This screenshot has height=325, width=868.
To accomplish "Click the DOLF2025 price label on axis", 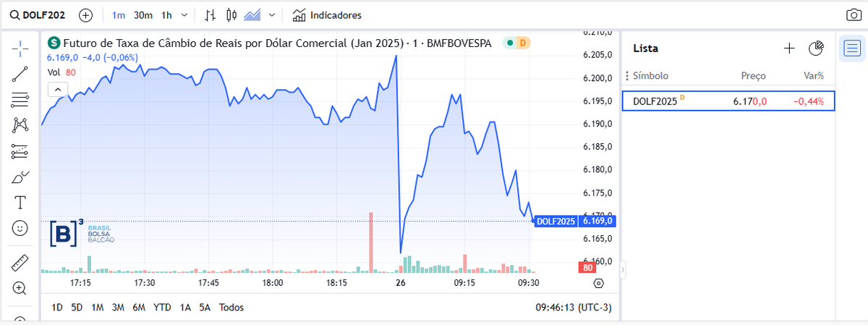I will coord(555,221).
